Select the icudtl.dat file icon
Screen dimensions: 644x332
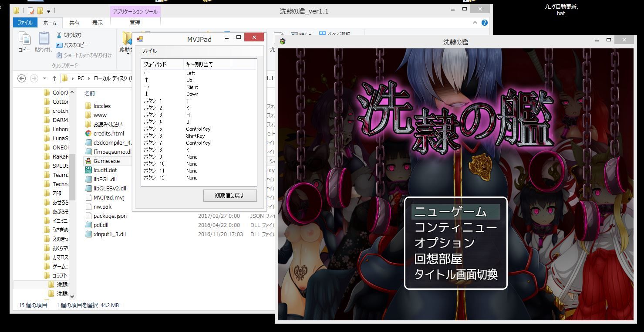pos(88,170)
